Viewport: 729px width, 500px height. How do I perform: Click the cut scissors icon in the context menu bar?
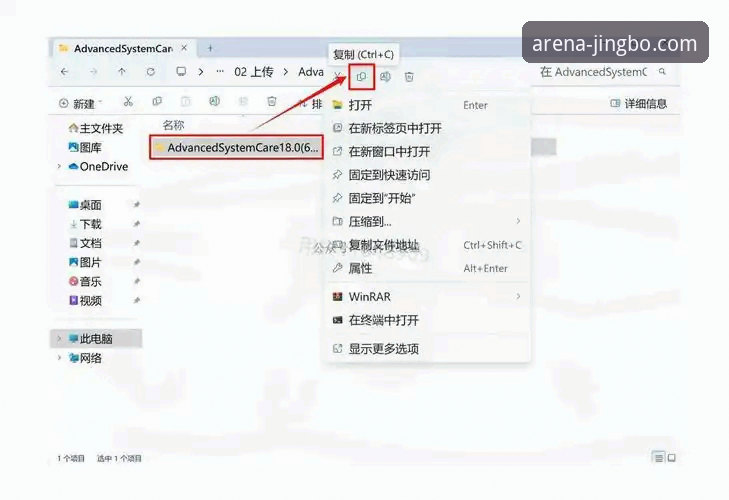click(338, 76)
